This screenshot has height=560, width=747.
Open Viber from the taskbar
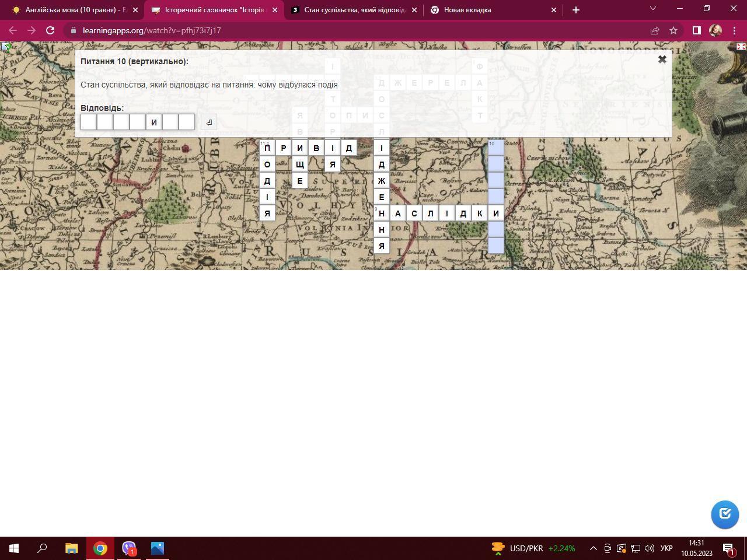click(129, 548)
